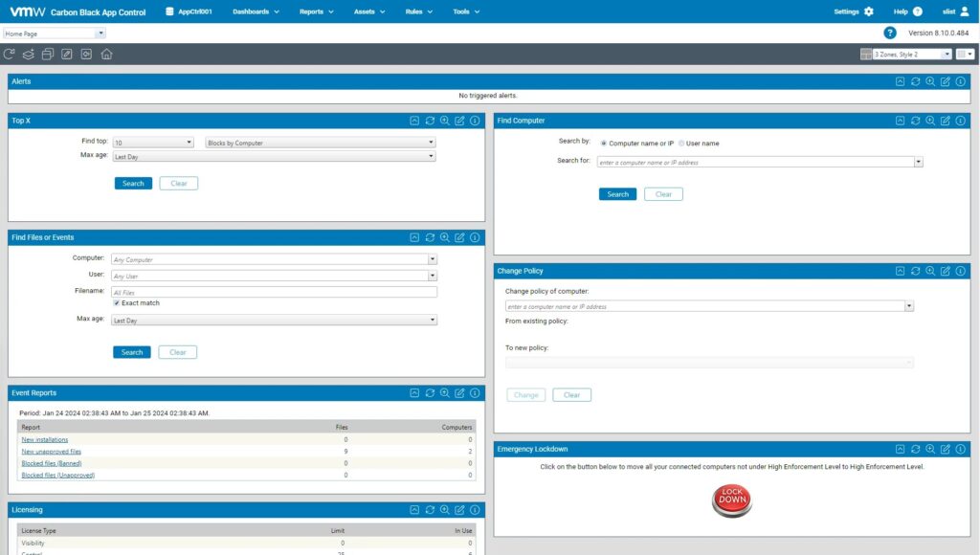Edit the Licensing panel
Screen dimensions: 980x555
pos(459,510)
